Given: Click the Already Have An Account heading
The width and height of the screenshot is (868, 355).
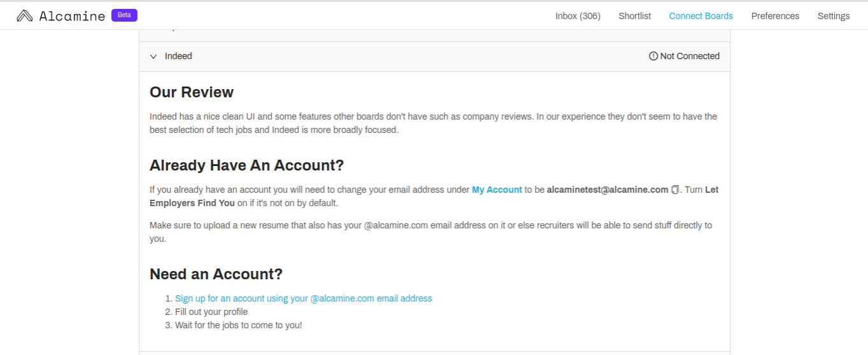Looking at the screenshot, I should [x=246, y=165].
